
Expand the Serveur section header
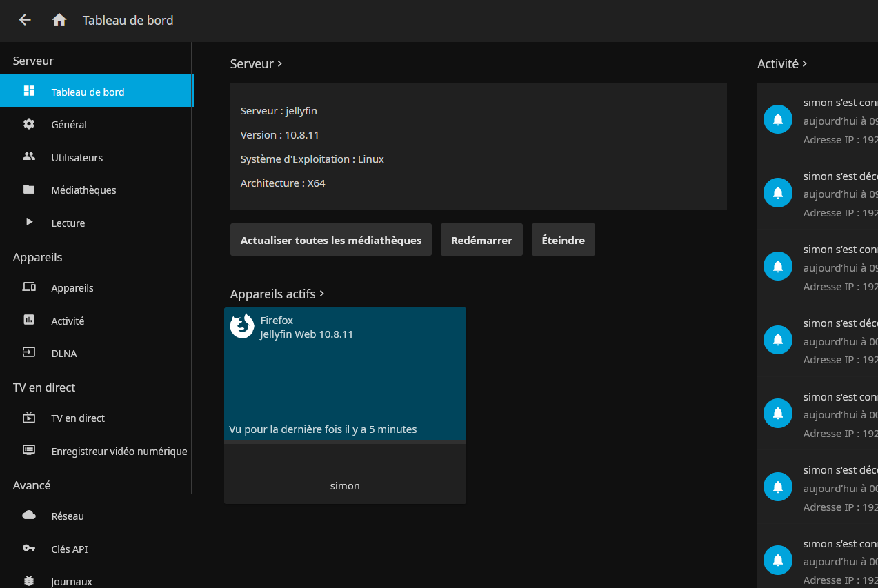tap(256, 64)
